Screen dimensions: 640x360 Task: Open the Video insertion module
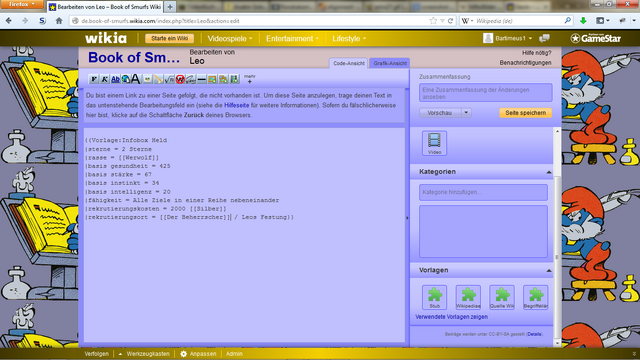434,143
